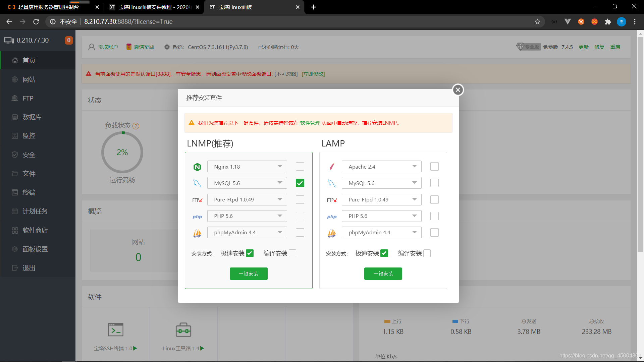Viewport: 644px width, 362px height.
Task: Open 网站 in the sidebar
Action: point(38,79)
